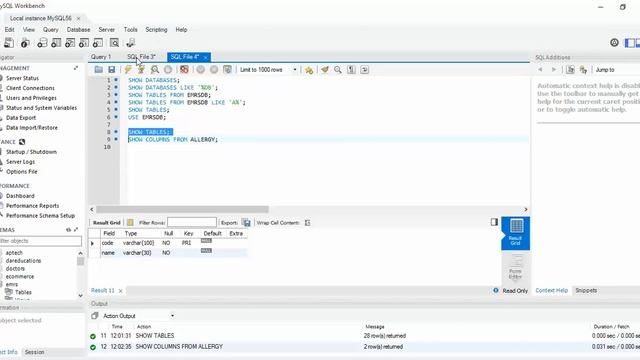Switch to Snippets tab
This screenshot has height=360, width=640.
click(x=586, y=291)
